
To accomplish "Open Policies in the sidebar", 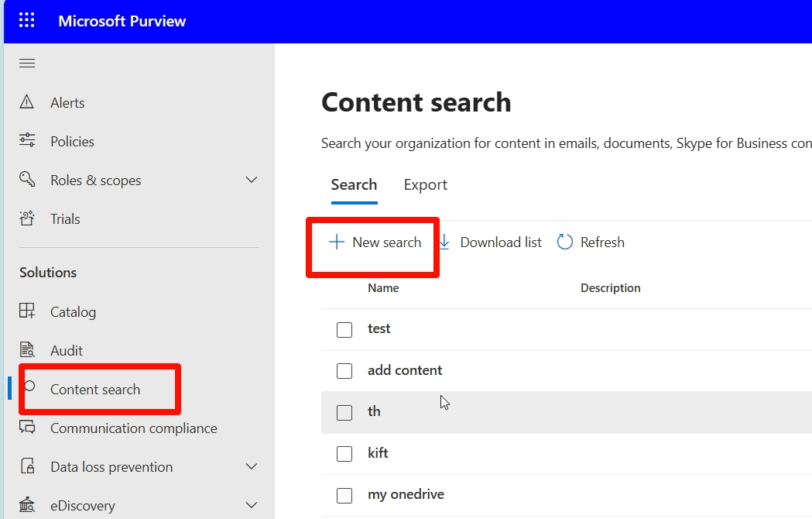I will pyautogui.click(x=72, y=142).
